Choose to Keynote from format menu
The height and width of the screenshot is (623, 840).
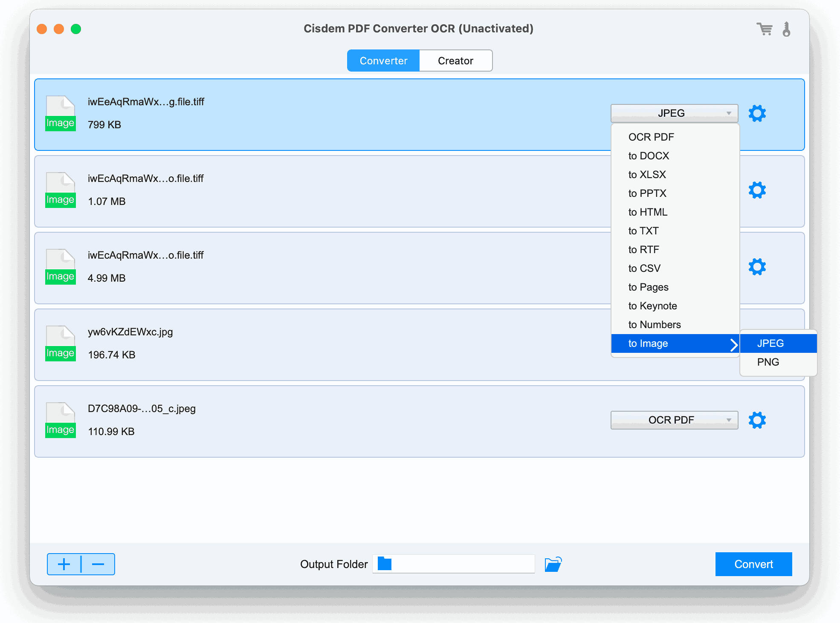point(675,306)
